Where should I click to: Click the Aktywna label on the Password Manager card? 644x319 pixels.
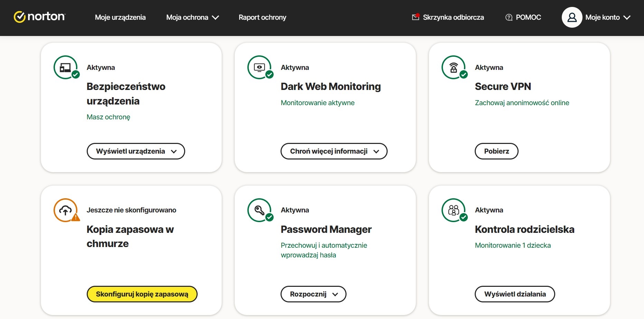[x=295, y=210]
